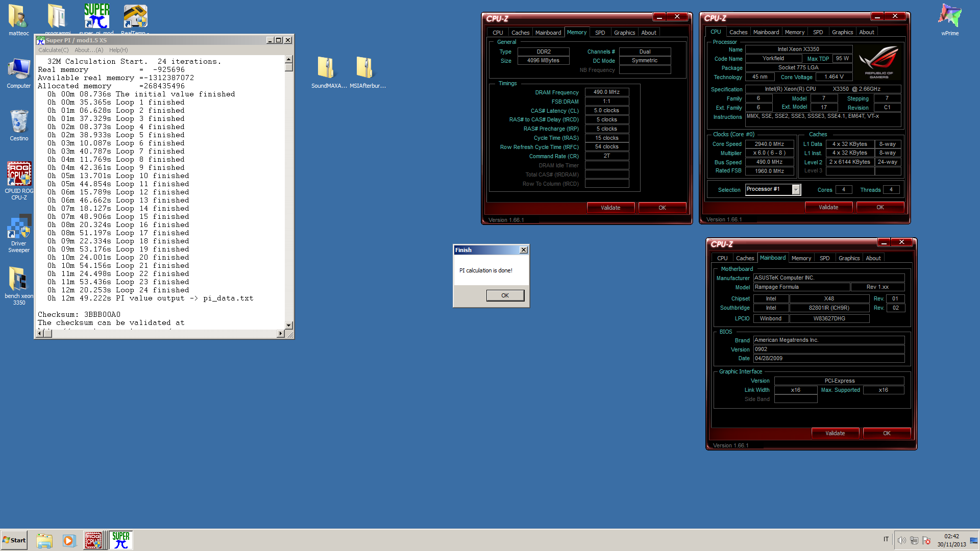Open About tab in Memory CPU-Z window
This screenshot has height=551, width=980.
[649, 33]
